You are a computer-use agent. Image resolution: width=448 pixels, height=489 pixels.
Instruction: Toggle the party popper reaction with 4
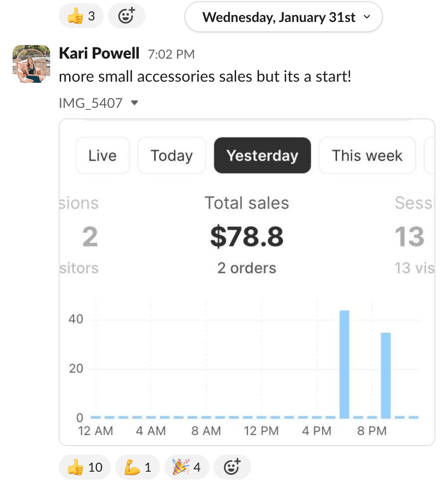(186, 467)
